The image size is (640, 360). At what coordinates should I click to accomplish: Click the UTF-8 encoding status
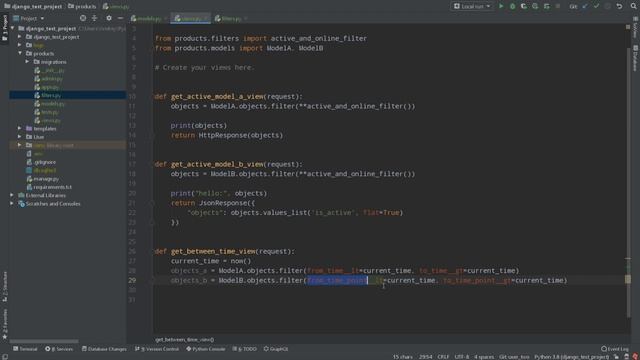coord(462,357)
